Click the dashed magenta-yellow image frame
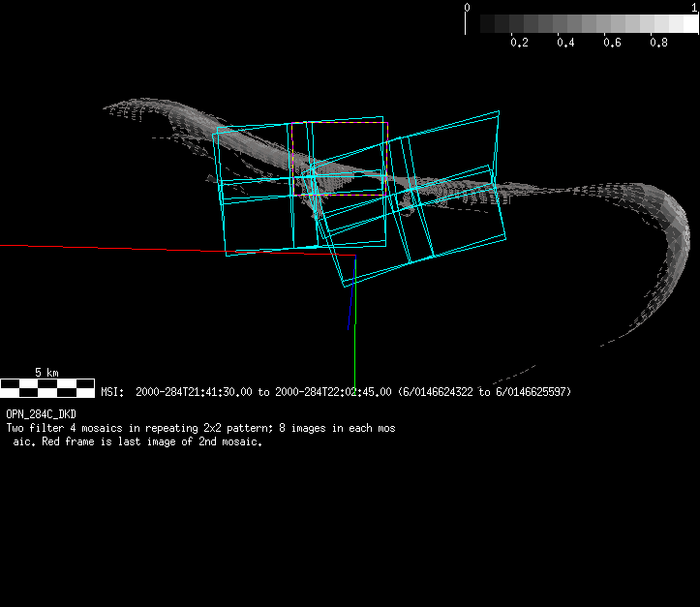The height and width of the screenshot is (607, 700). tap(339, 159)
